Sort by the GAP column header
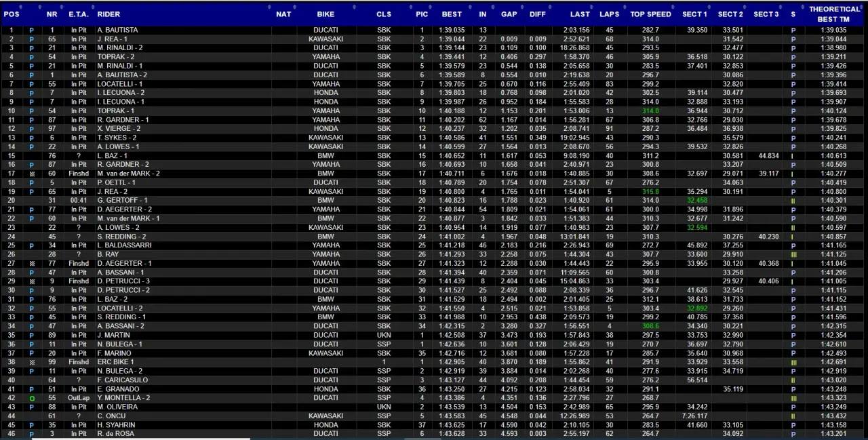Image resolution: width=868 pixels, height=440 pixels. point(509,14)
